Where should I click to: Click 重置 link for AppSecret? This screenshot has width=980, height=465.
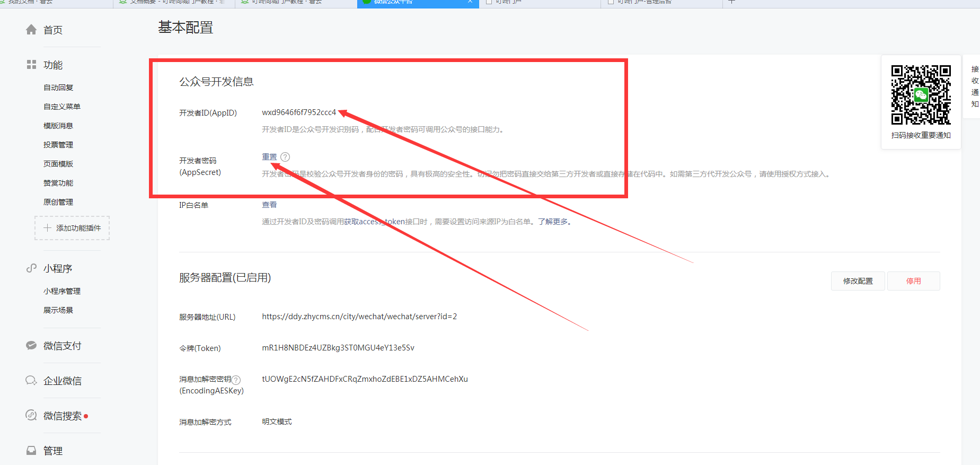269,157
